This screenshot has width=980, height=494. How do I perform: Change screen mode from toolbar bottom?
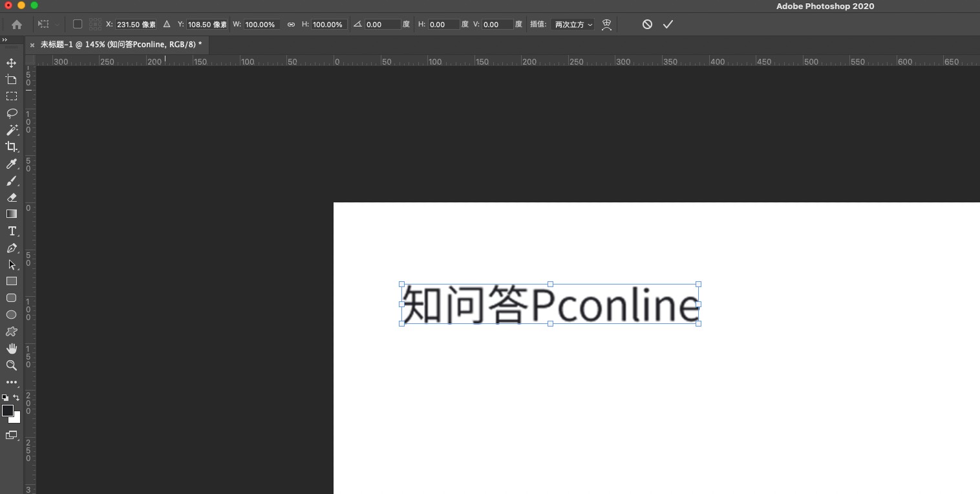coord(11,435)
